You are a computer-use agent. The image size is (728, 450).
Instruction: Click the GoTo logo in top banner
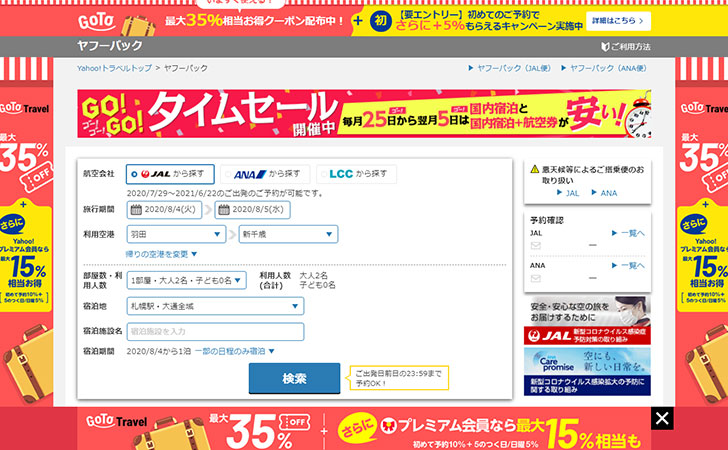(x=96, y=21)
